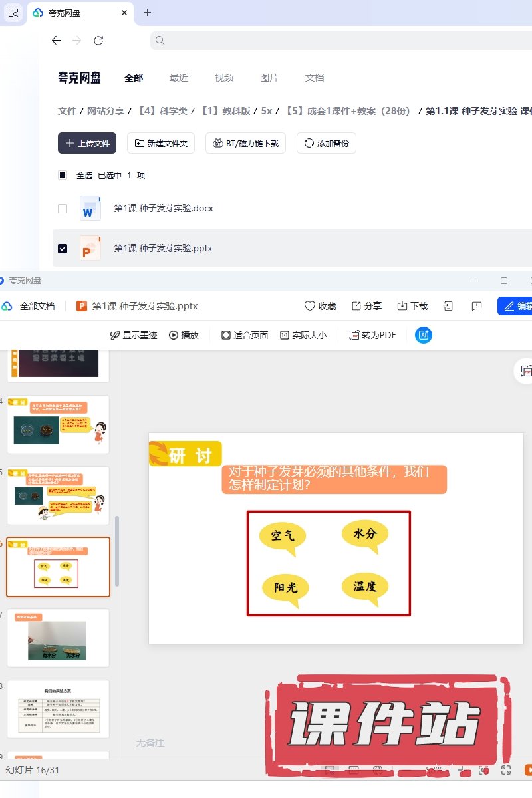The width and height of the screenshot is (532, 798).
Task: Click the share icon in preview header
Action: point(356,306)
